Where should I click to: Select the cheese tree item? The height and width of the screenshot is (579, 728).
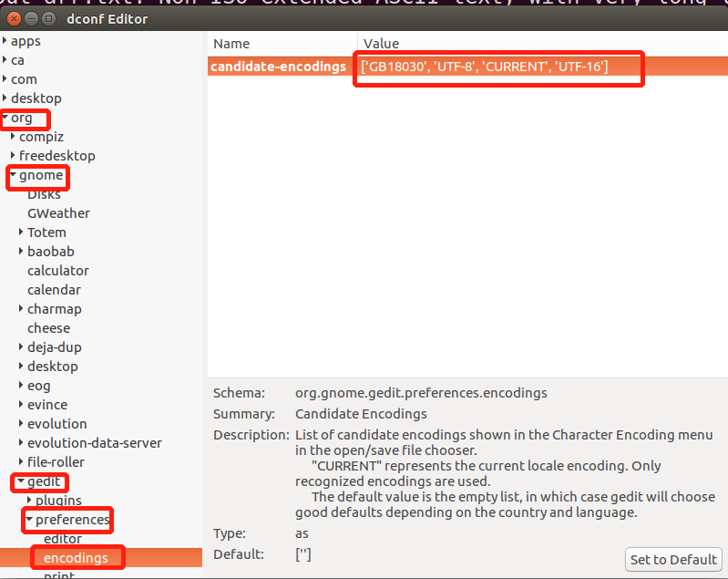point(49,328)
